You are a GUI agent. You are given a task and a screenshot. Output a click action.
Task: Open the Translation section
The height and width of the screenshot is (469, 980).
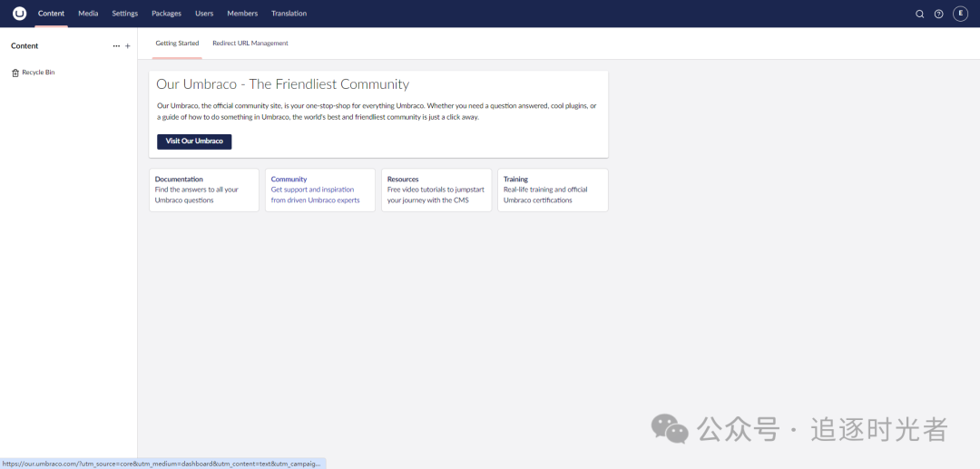coord(289,14)
